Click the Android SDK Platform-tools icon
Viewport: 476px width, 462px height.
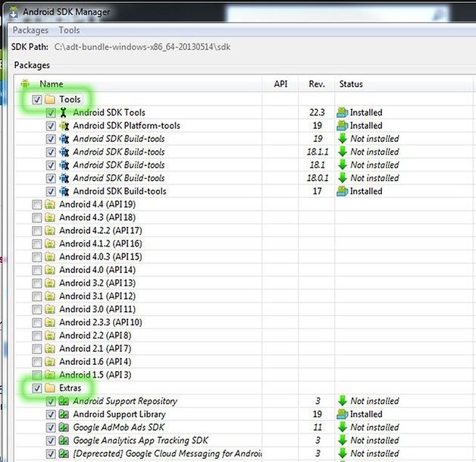pyautogui.click(x=64, y=126)
